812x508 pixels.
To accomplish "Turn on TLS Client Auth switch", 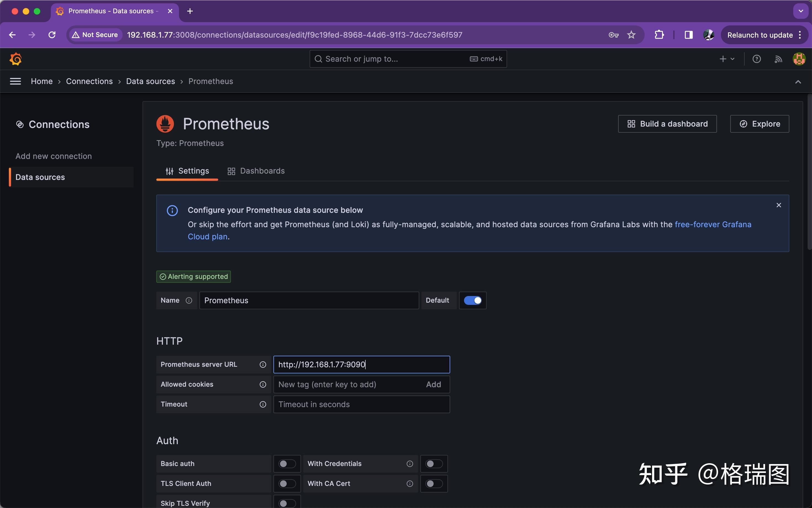I will pos(287,484).
